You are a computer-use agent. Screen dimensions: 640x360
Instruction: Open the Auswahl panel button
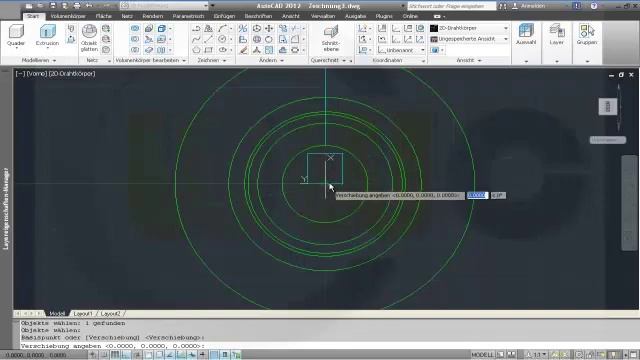click(x=526, y=35)
